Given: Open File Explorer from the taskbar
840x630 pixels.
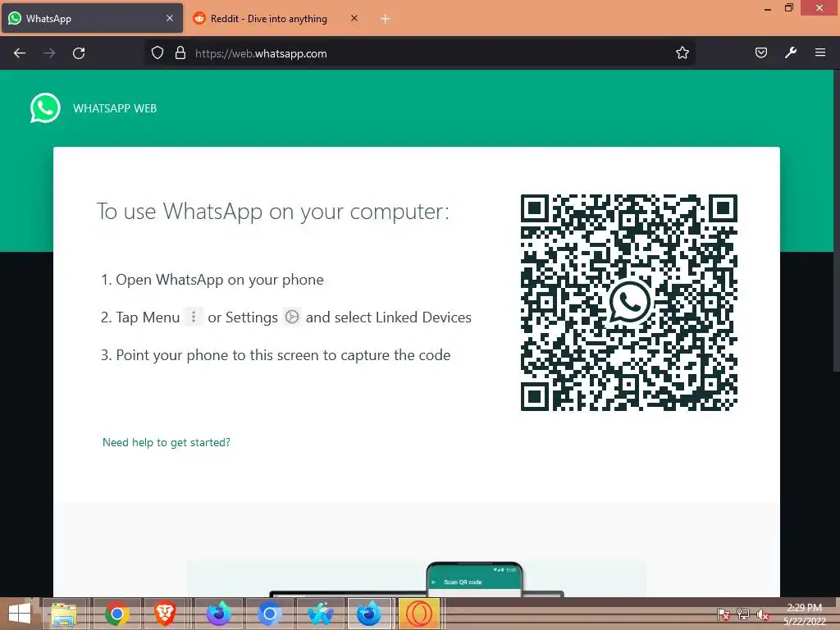Looking at the screenshot, I should pos(64,614).
